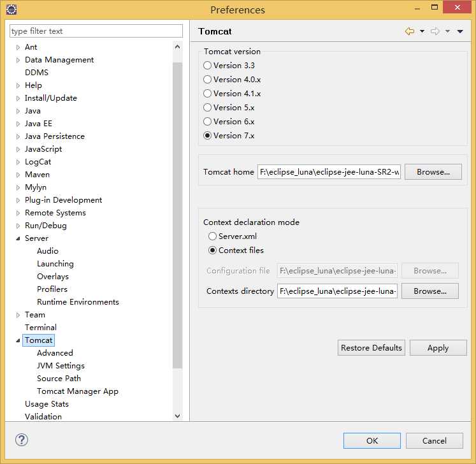This screenshot has height=464, width=476.
Task: Select Plug-in Development item
Action: click(64, 200)
